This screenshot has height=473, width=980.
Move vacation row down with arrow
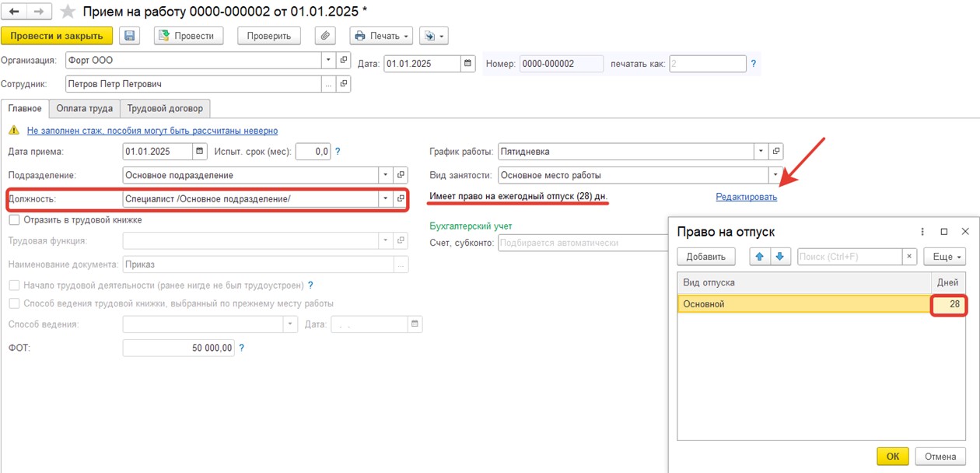[x=779, y=257]
